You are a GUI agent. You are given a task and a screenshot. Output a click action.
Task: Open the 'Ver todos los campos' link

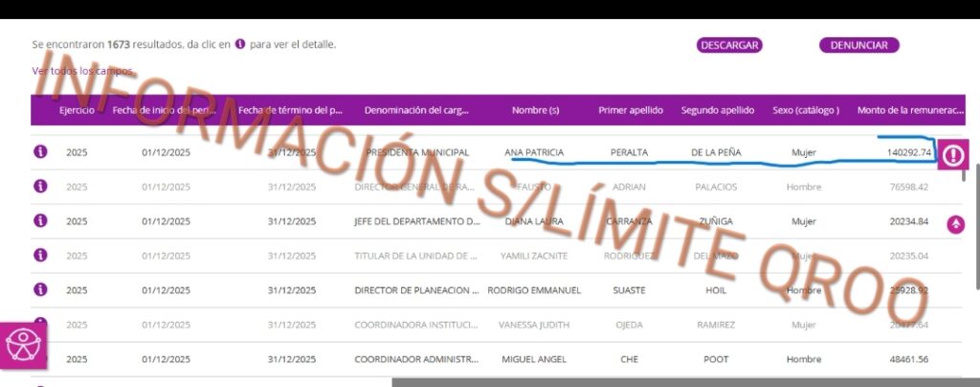pyautogui.click(x=81, y=71)
